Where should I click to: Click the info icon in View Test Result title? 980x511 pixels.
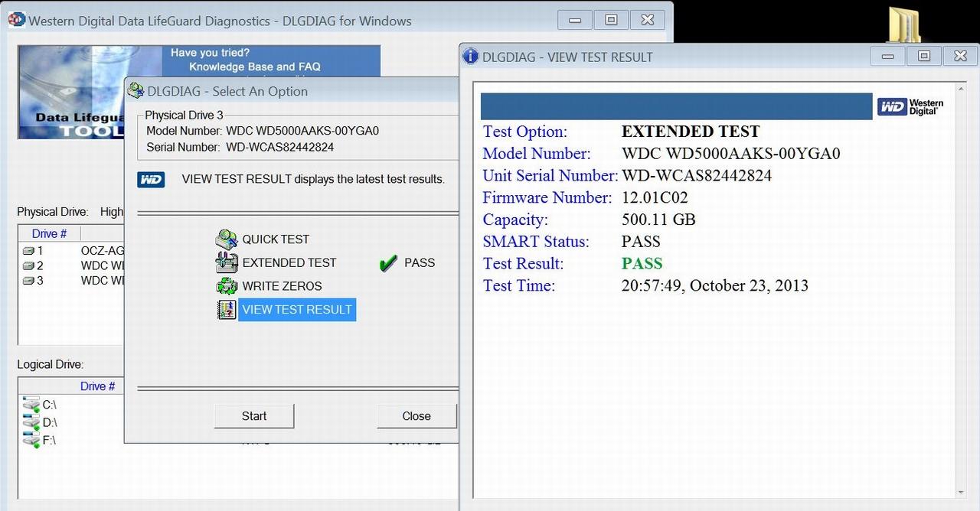coord(471,57)
